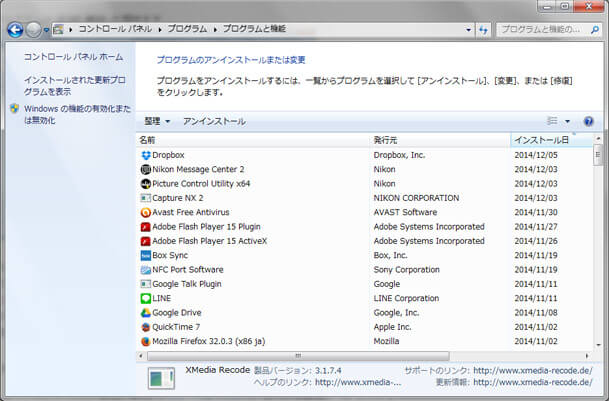Screen dimensions: 609x401
Task: Expand arrow after コントロール パネル breadcrumb
Action: tap(160, 29)
